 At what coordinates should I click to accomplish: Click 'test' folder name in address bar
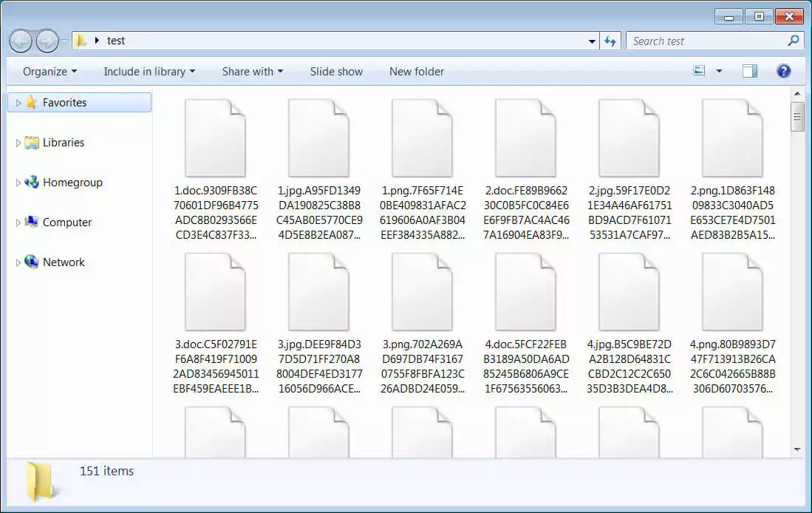tap(116, 41)
